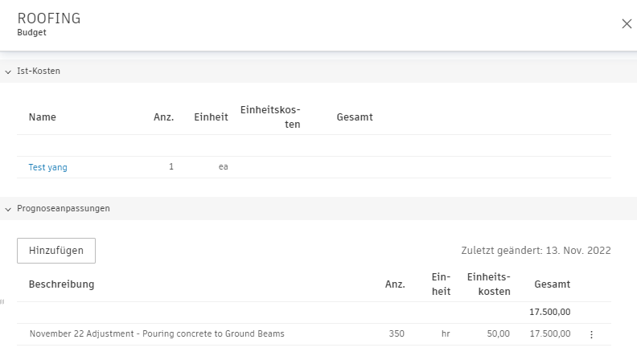Edit the November 22 Adjustment description cell
The width and height of the screenshot is (637, 364).
point(157,334)
